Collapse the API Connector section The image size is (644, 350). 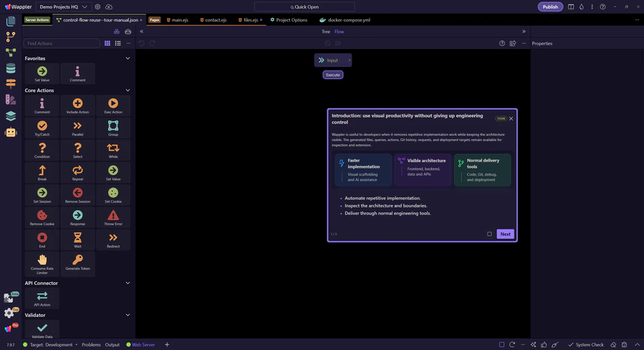(x=127, y=283)
